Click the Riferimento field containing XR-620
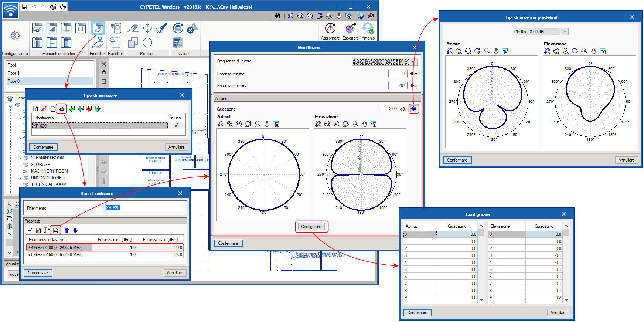 click(x=144, y=208)
